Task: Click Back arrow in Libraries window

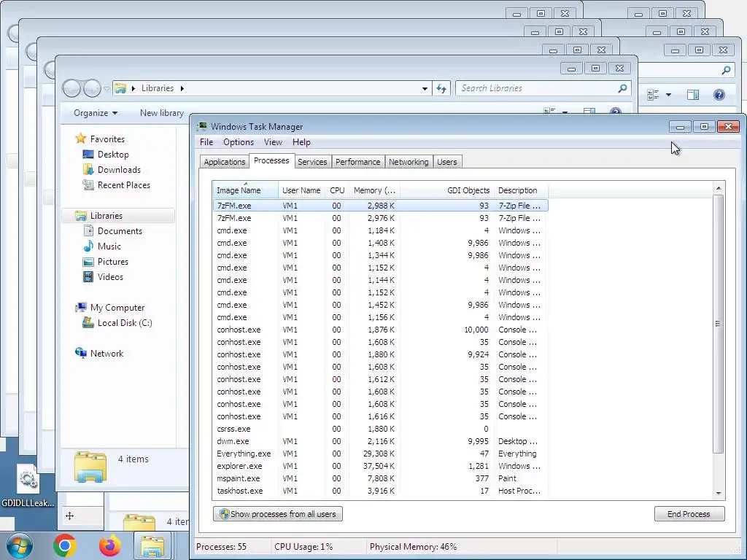Action: pos(71,88)
